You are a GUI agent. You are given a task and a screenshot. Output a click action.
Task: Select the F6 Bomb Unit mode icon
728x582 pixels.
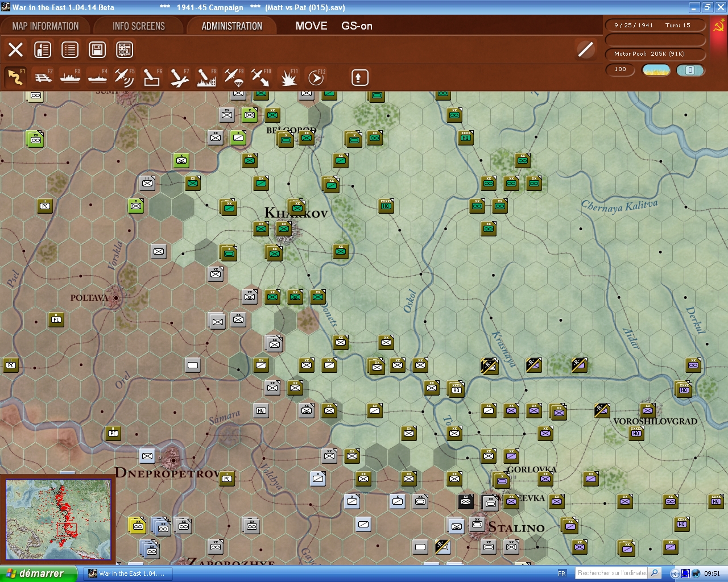(152, 77)
